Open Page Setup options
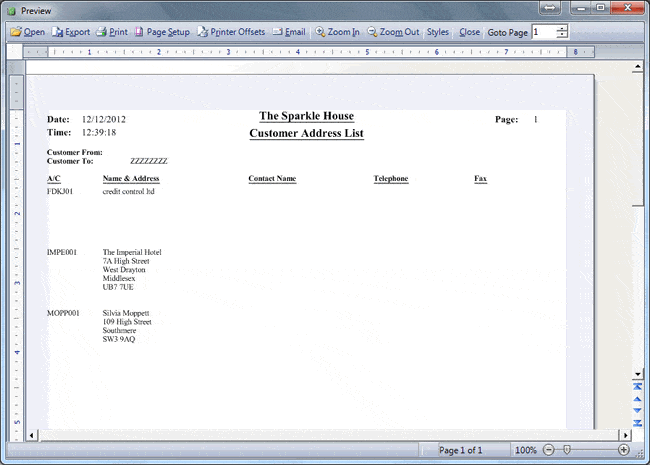Screen dimensions: 650x465 [162, 32]
